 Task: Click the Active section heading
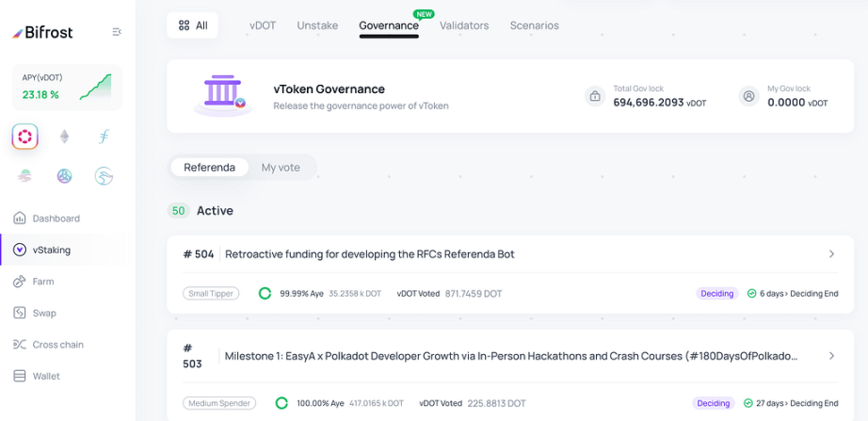click(x=215, y=211)
